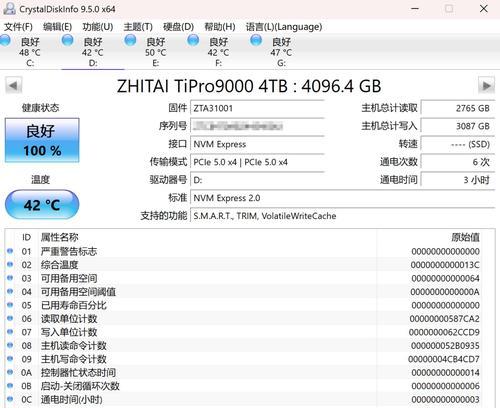Open the 文件(F) menu
The image size is (500, 408).
coord(18,27)
